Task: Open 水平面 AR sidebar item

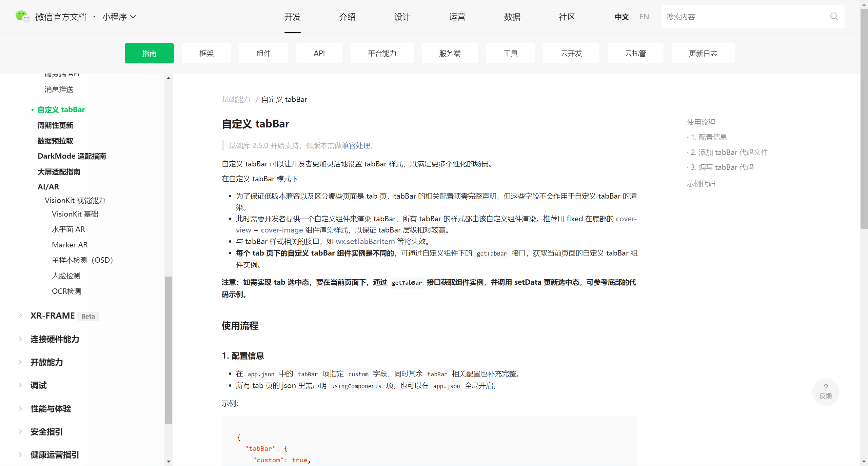Action: (68, 229)
